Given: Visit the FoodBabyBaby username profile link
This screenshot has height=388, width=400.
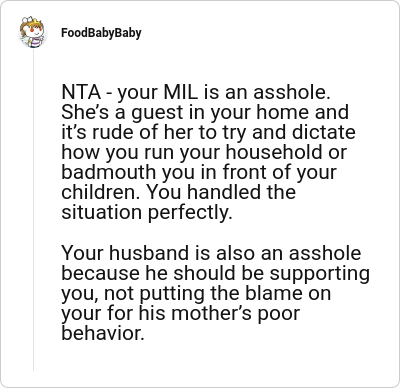Looking at the screenshot, I should click(101, 33).
